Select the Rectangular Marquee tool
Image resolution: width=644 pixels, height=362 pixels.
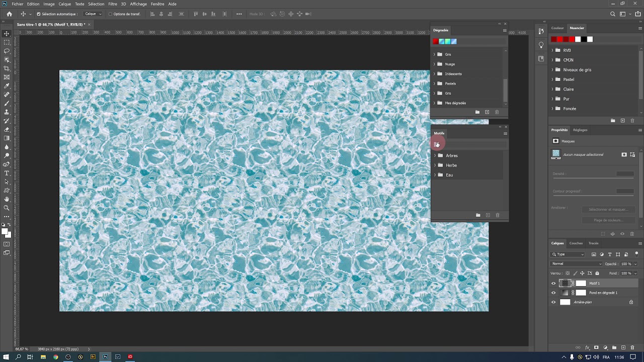point(7,42)
